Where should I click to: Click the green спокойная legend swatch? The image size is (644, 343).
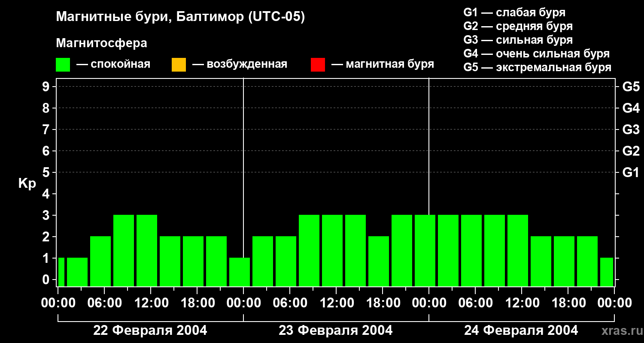(63, 65)
